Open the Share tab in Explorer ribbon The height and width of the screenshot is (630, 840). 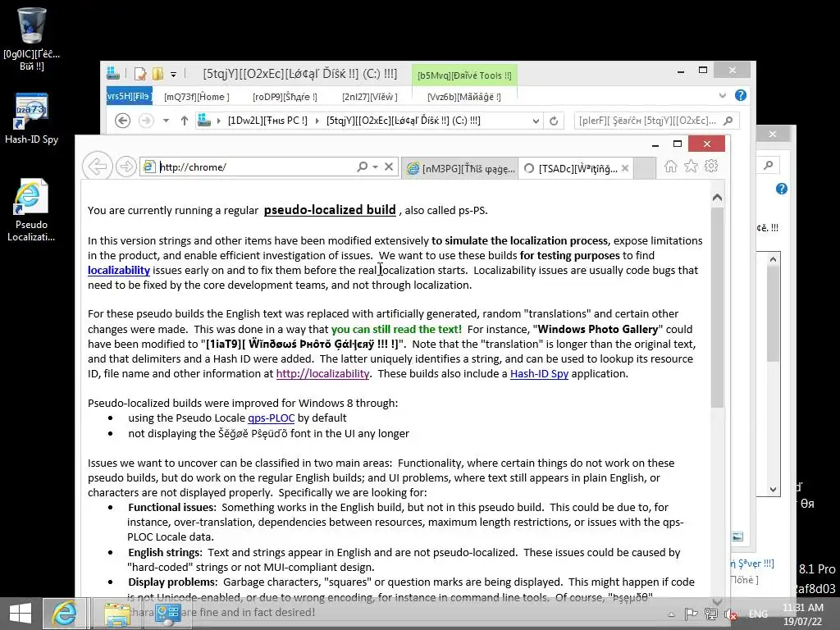point(285,97)
